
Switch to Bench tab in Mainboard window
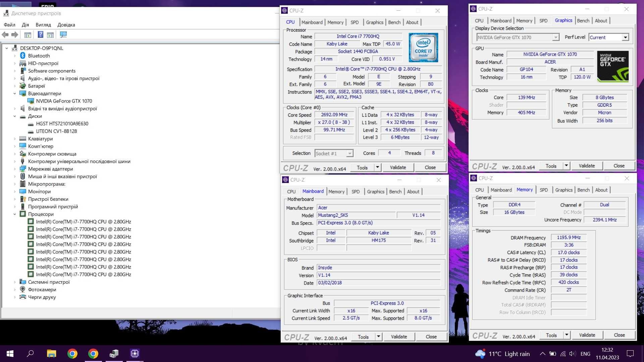click(395, 191)
